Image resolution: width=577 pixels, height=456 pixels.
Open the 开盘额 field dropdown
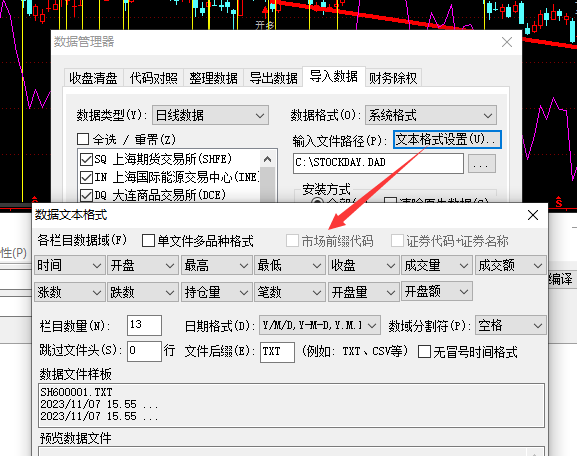pos(437,291)
